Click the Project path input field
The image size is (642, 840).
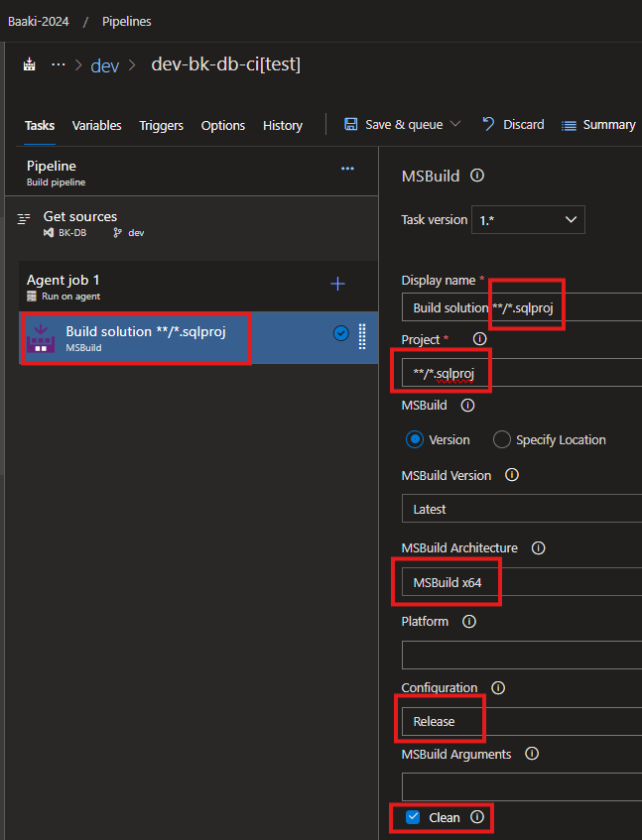pos(522,372)
